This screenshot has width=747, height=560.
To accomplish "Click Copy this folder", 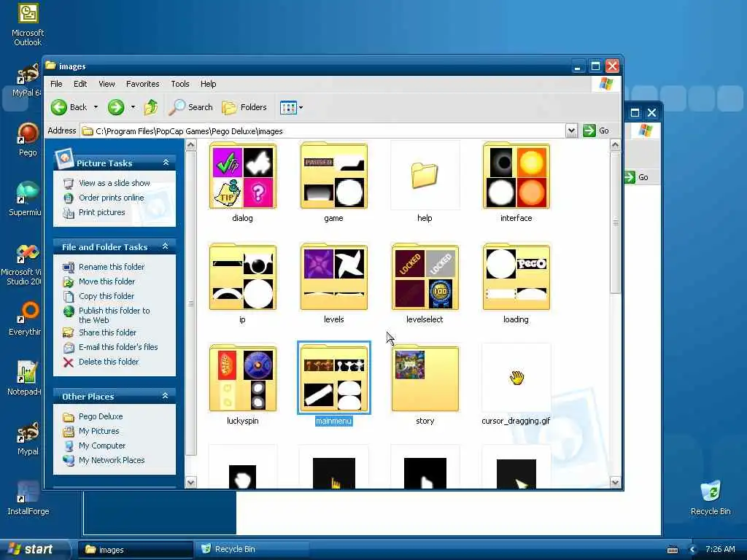I will pos(107,296).
